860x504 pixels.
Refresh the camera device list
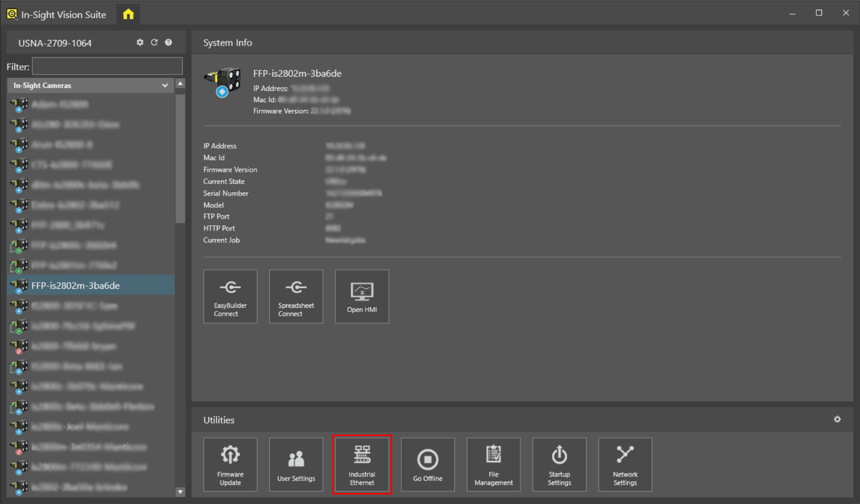click(x=154, y=42)
